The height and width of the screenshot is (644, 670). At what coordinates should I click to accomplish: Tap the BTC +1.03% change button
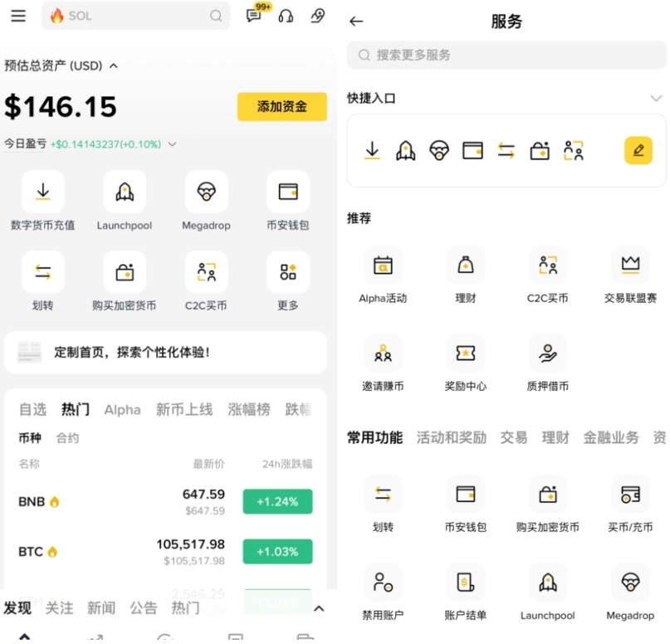(x=278, y=552)
